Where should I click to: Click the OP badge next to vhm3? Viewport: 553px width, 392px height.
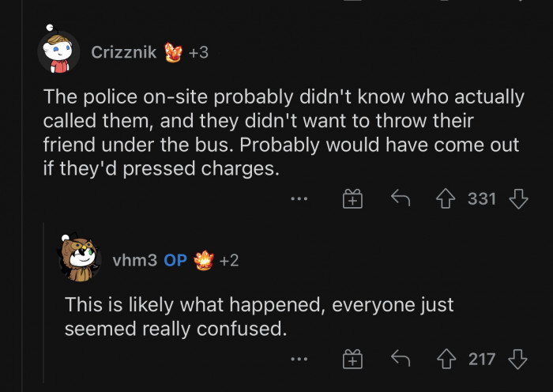tap(175, 260)
